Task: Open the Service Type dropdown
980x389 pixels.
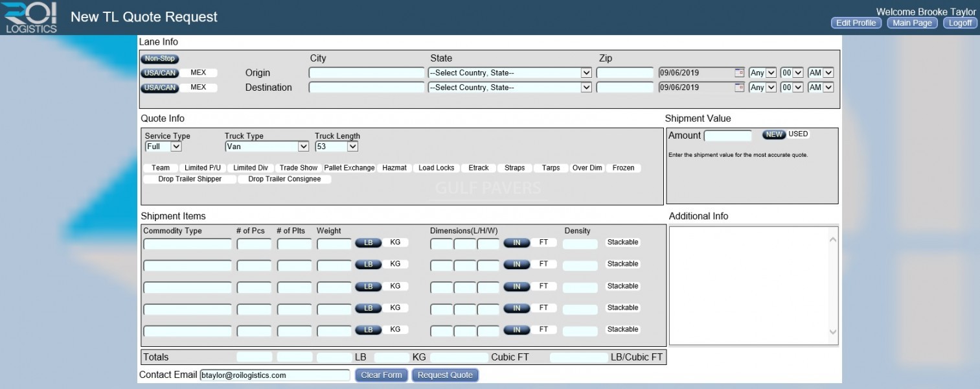Action: pyautogui.click(x=163, y=147)
